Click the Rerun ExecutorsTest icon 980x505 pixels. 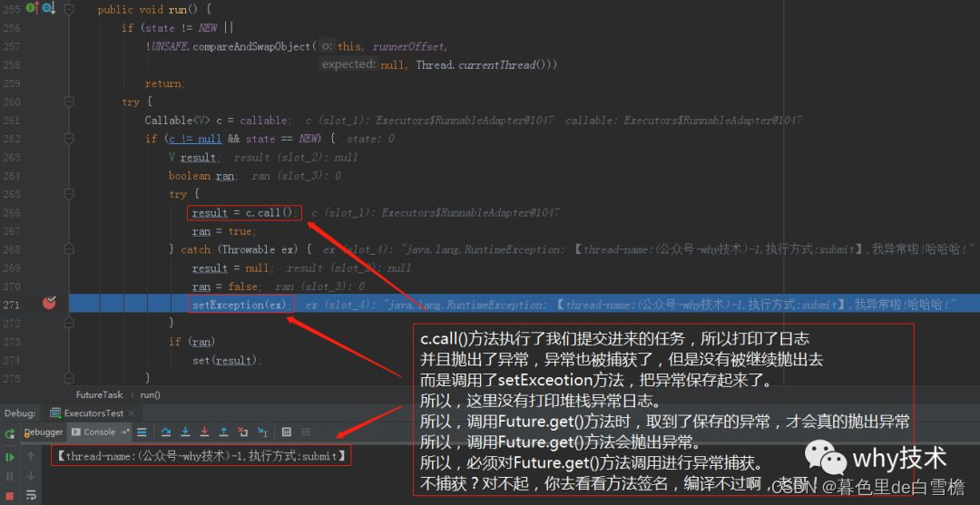[x=9, y=434]
